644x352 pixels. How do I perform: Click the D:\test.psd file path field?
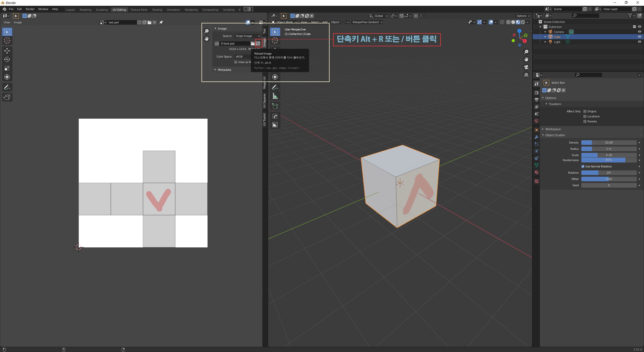point(234,43)
